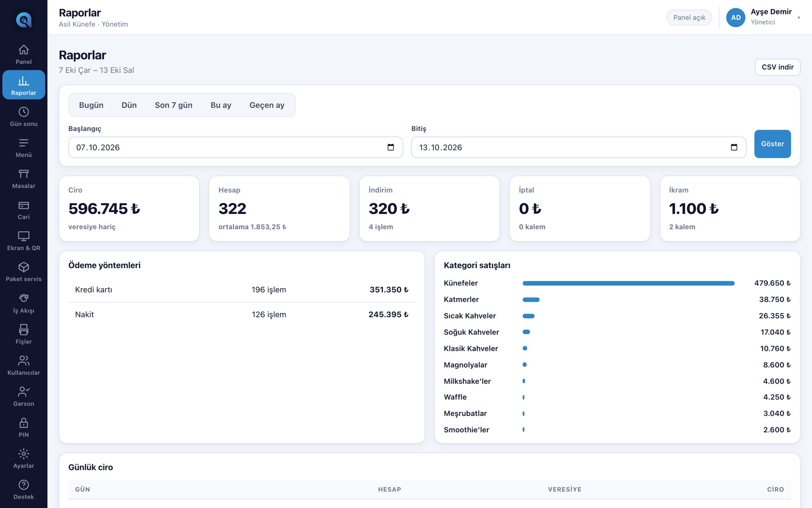Select the Geçen ay range tab
The height and width of the screenshot is (508, 812).
coord(267,105)
